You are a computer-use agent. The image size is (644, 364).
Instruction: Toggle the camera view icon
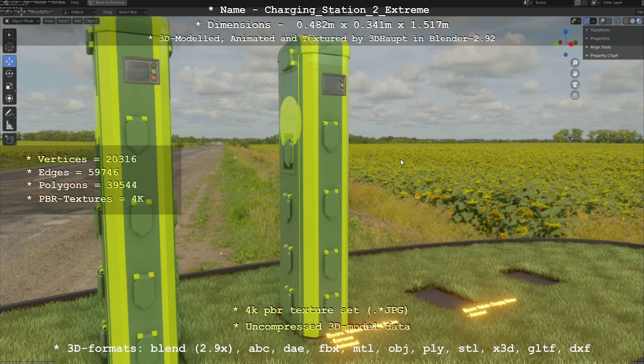575,85
